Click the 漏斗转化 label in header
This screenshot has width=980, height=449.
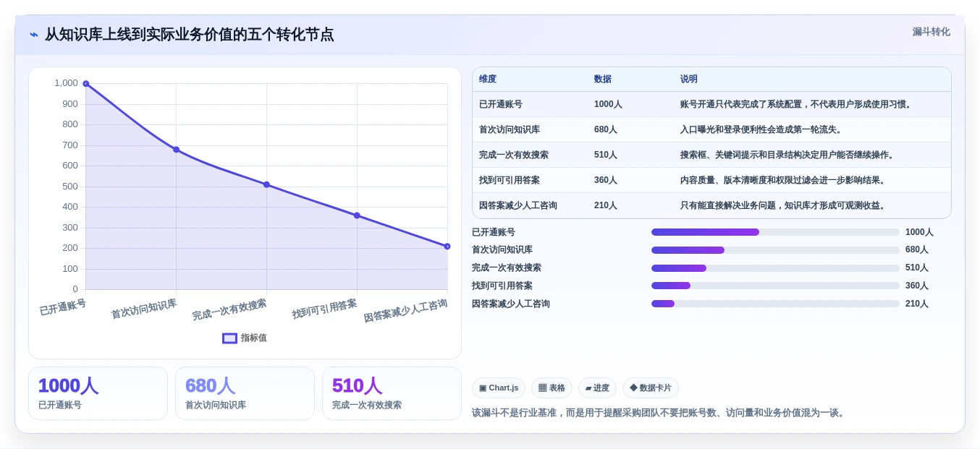pos(931,32)
